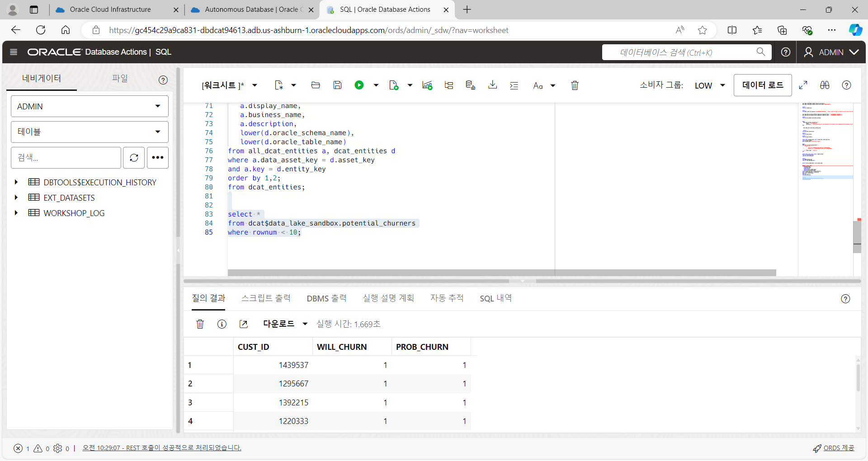Screen dimensions: 868x461
Task: Click the 데이터 로드 button
Action: click(763, 85)
